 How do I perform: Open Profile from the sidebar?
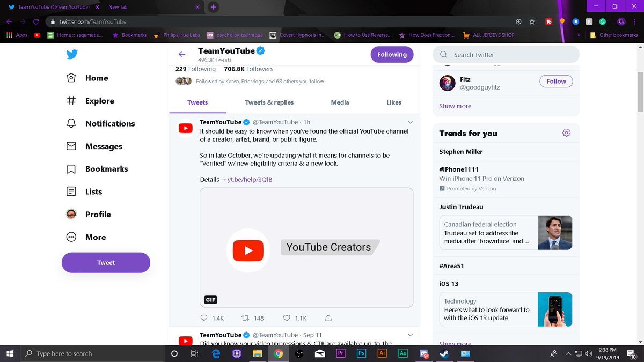(x=88, y=214)
